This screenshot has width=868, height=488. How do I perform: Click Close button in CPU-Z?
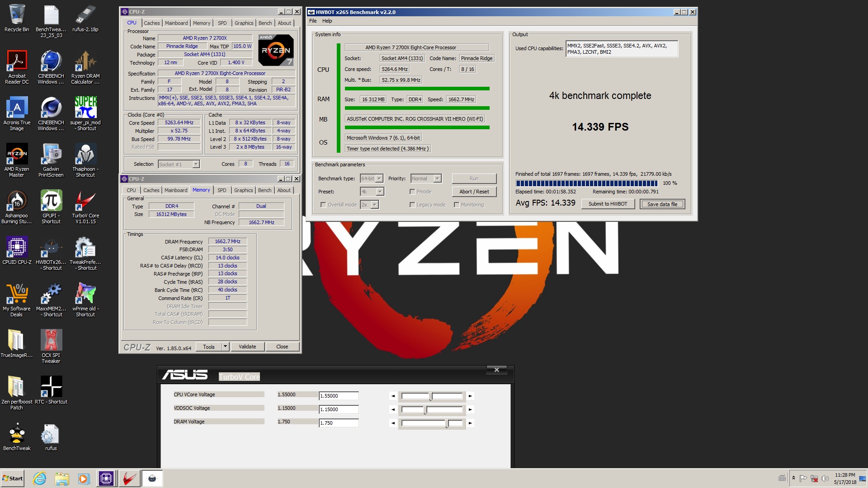click(x=282, y=347)
